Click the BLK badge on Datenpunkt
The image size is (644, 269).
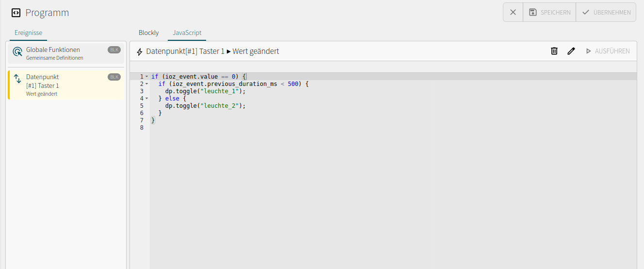pyautogui.click(x=114, y=77)
